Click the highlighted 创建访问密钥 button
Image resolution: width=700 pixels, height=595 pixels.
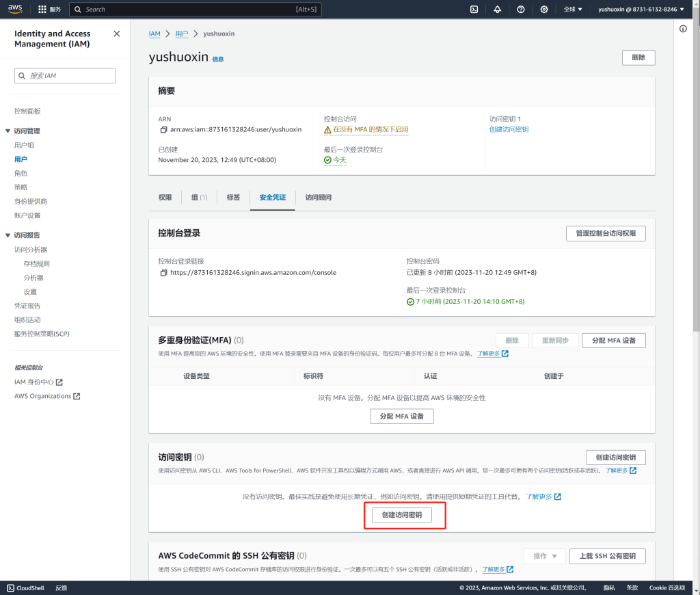(401, 515)
